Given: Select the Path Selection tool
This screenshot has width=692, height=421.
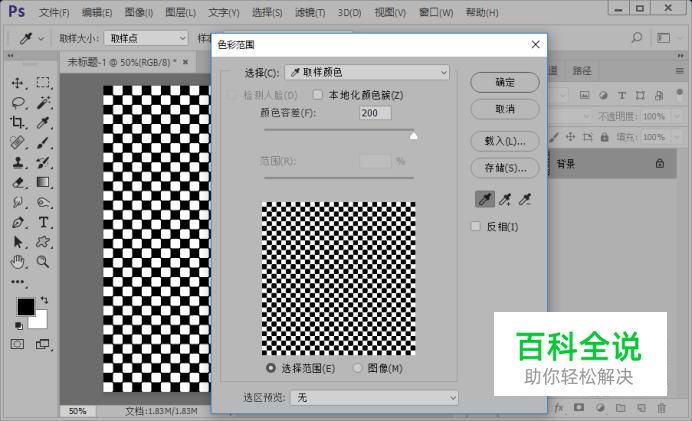Looking at the screenshot, I should coord(17,242).
